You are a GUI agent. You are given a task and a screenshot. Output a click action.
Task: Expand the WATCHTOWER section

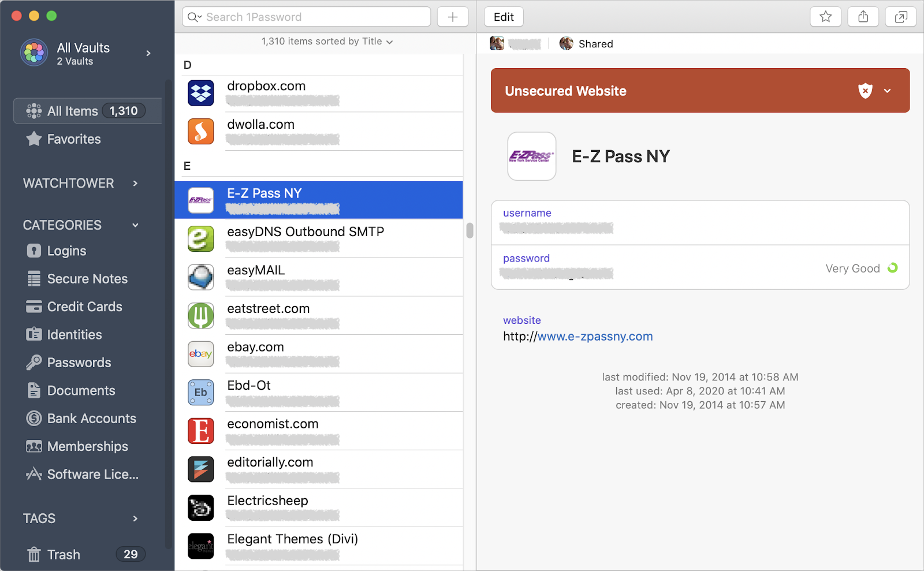135,183
